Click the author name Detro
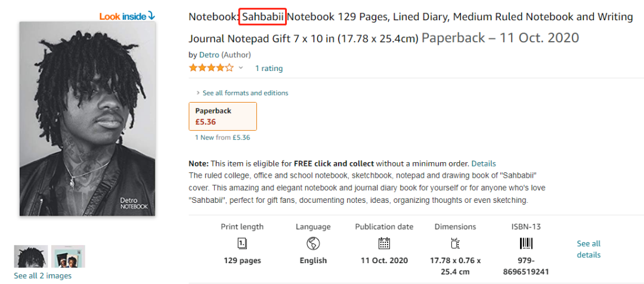 click(209, 54)
